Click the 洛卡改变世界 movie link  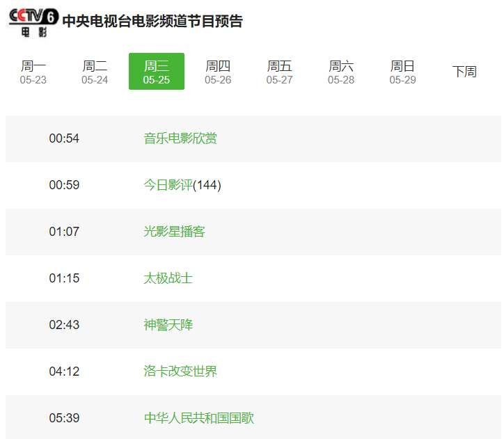click(180, 372)
